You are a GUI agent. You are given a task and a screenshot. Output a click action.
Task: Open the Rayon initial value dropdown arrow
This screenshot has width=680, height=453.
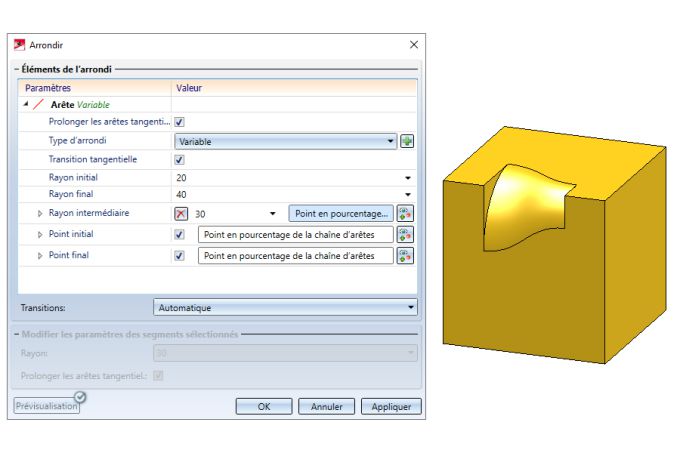click(409, 177)
